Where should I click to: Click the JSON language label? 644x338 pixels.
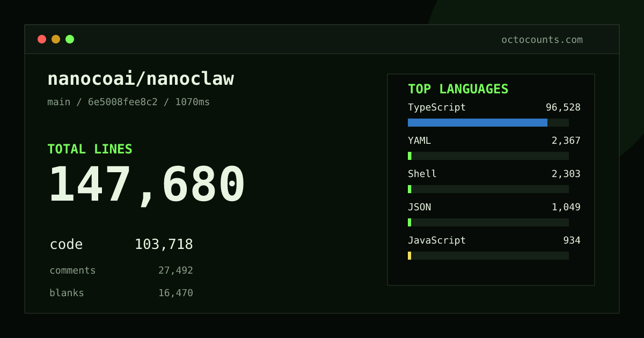click(x=419, y=207)
